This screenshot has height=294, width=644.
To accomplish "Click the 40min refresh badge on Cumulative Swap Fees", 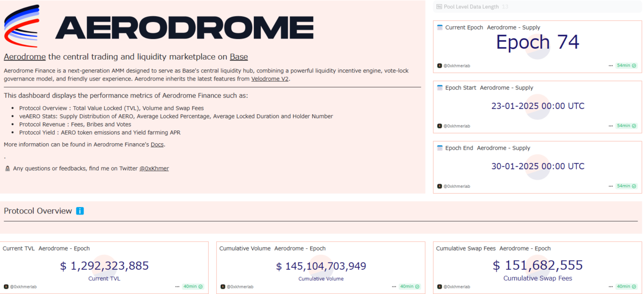I will [x=626, y=286].
